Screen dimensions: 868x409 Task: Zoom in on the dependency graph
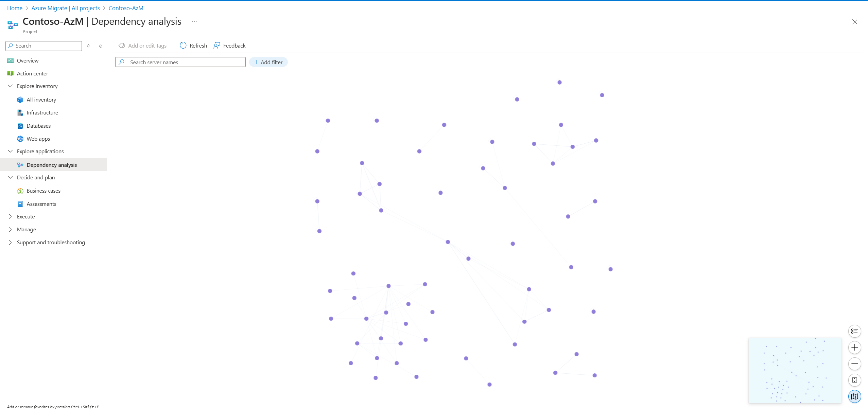(854, 347)
